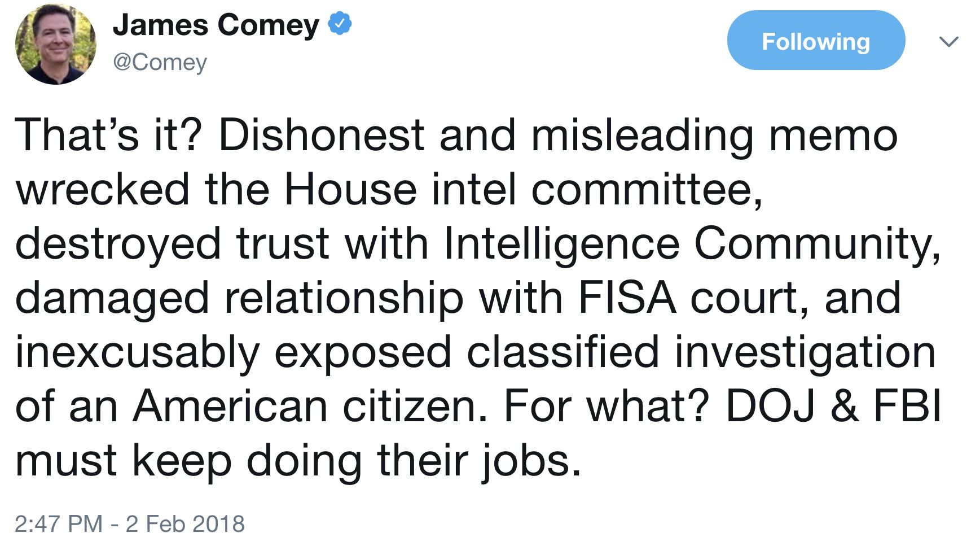980x537 pixels.
Task: Click the phrase "inexcusably exposed"
Action: coord(233,353)
